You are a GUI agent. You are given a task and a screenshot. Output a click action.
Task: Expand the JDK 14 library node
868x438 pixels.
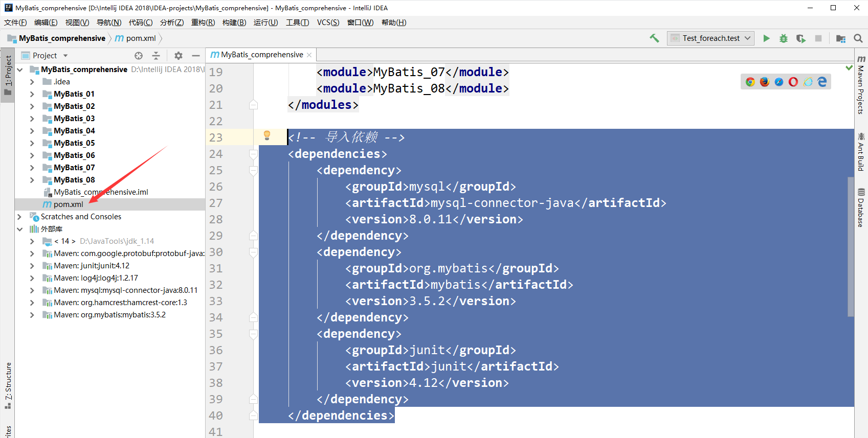point(32,241)
